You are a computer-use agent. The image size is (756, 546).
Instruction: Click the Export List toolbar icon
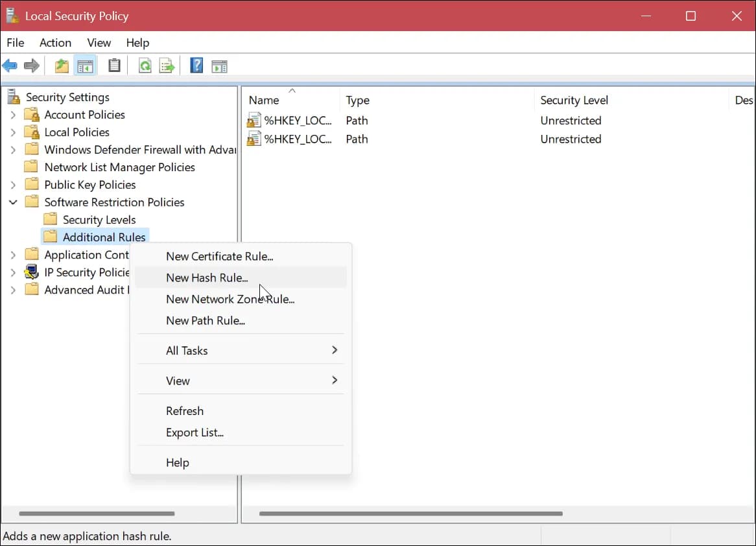coord(167,65)
